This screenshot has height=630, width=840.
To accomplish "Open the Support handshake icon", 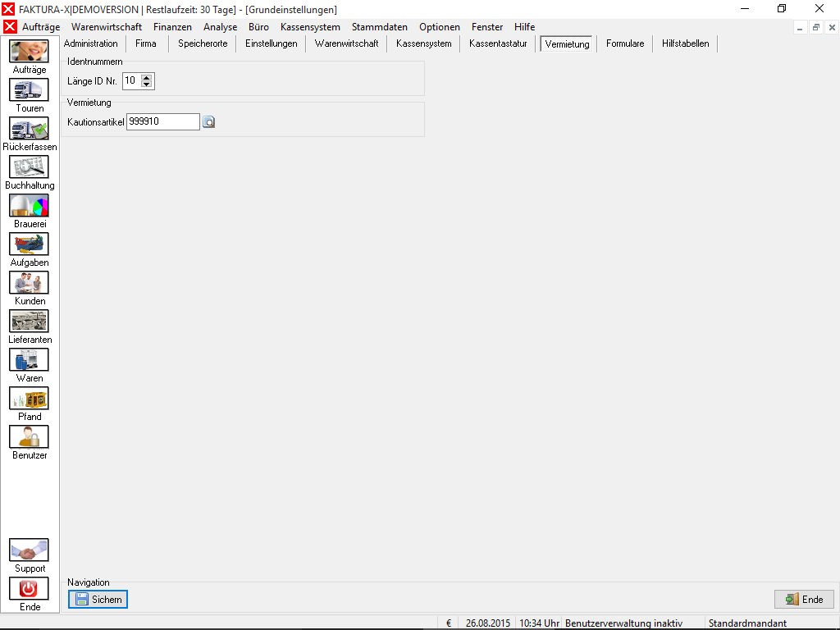I will tap(29, 550).
